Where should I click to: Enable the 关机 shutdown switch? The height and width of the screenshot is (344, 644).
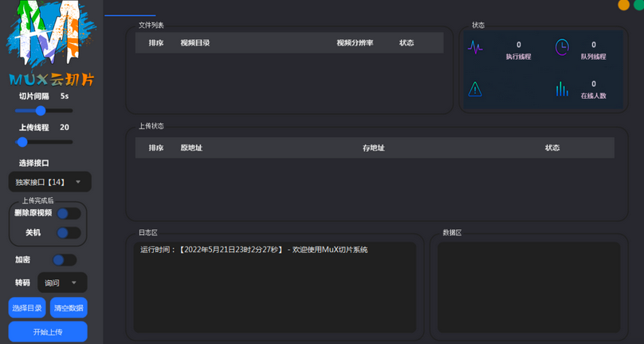pyautogui.click(x=68, y=233)
